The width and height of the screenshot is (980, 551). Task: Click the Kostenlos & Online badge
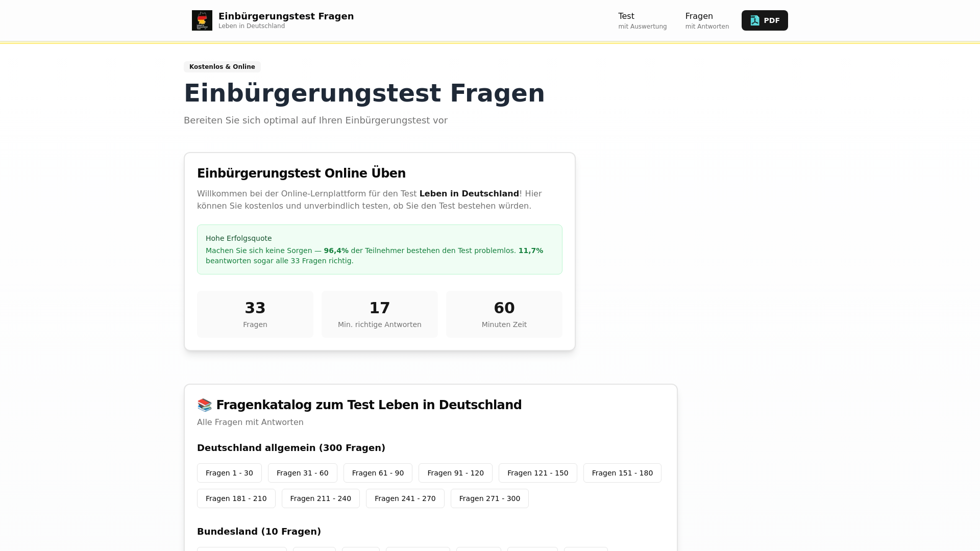pos(222,67)
